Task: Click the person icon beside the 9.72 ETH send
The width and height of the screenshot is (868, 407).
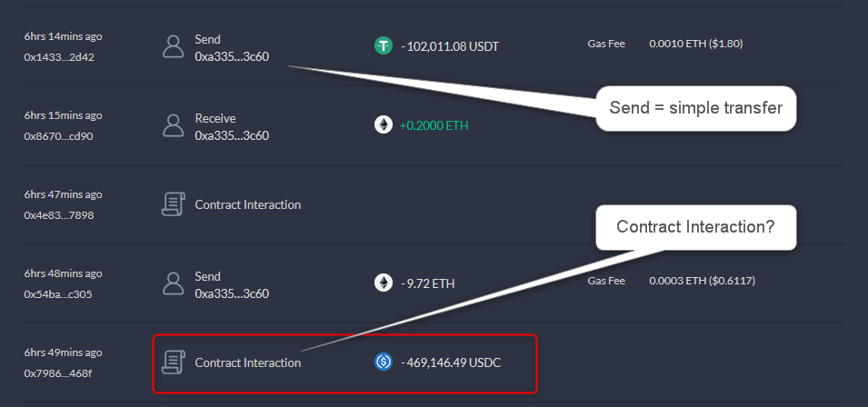Action: [x=173, y=283]
